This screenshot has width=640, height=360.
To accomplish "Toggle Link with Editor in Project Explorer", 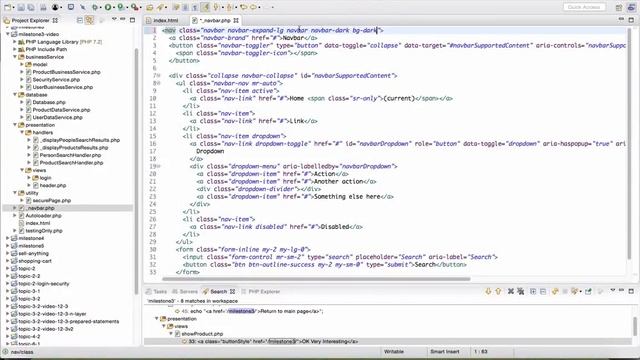I will click(89, 20).
